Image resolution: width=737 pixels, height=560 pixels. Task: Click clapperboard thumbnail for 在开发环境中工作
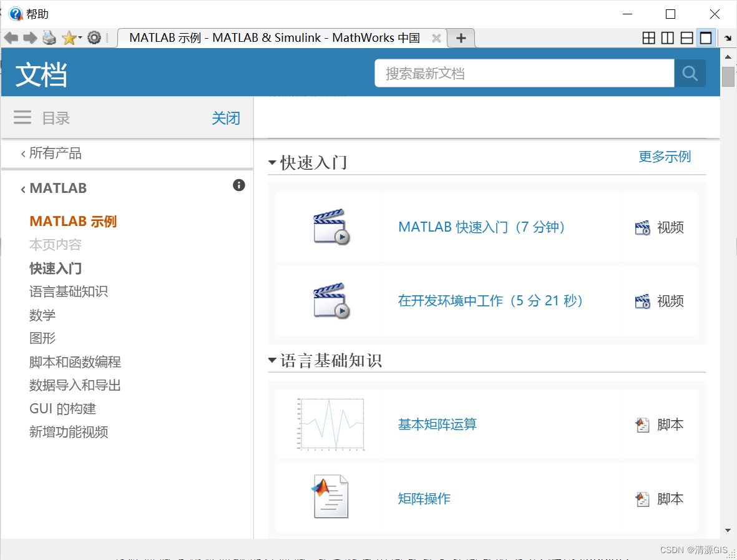coord(331,301)
